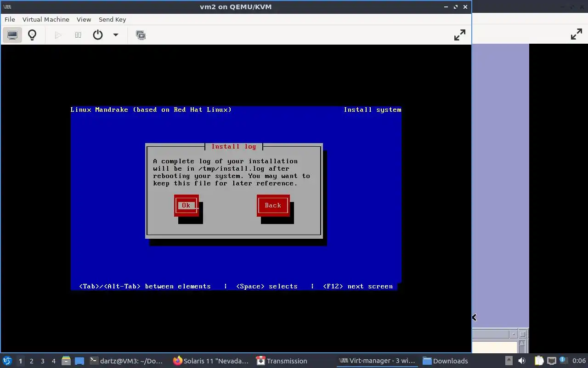Viewport: 588px width, 368px height.
Task: Switch to Firefox Solaris 11 Nevada window
Action: pos(211,361)
